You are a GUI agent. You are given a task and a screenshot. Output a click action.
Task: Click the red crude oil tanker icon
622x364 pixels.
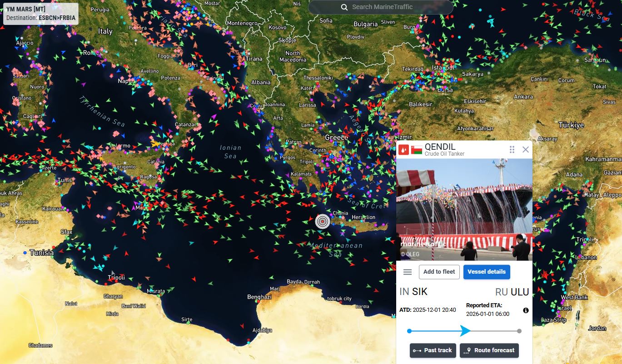(404, 149)
